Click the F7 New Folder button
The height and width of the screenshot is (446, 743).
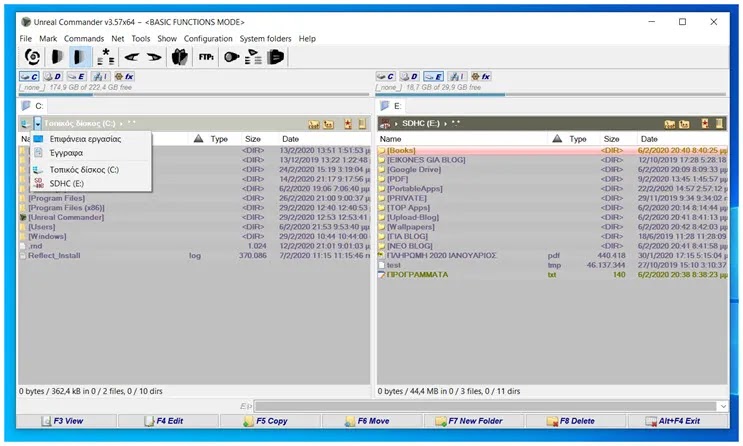pos(475,421)
